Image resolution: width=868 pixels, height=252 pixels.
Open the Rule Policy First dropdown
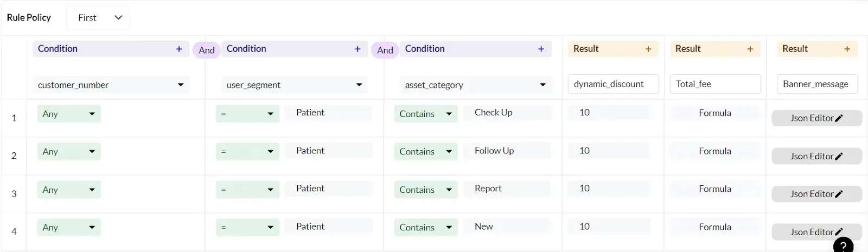click(x=98, y=18)
